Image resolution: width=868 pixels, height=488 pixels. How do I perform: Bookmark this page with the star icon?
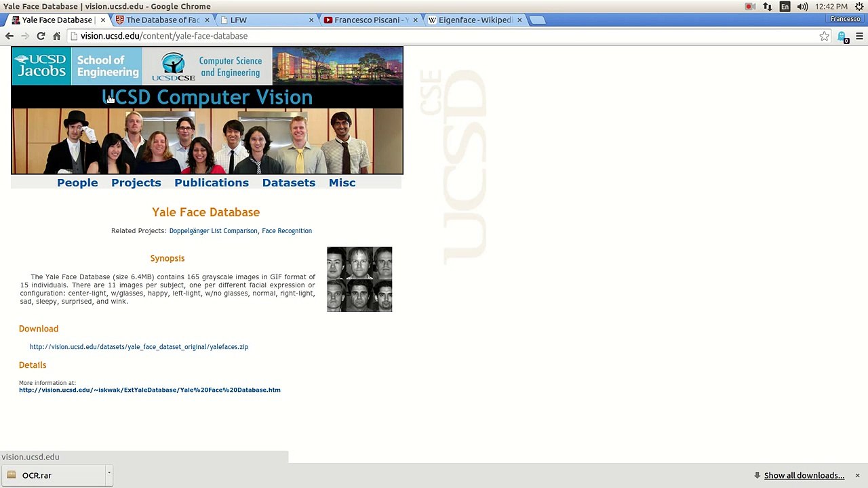(x=824, y=36)
